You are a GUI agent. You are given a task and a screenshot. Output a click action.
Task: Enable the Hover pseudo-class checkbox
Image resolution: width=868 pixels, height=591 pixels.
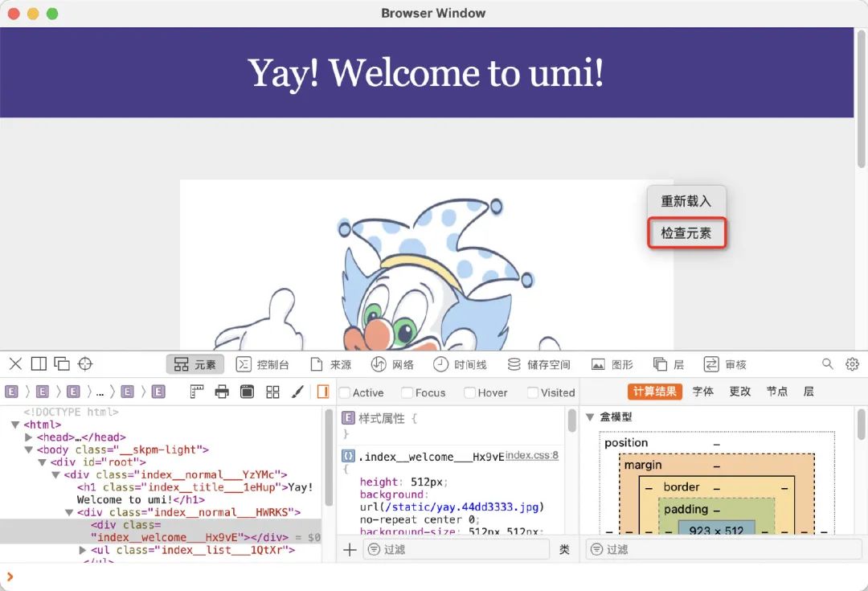tap(469, 392)
